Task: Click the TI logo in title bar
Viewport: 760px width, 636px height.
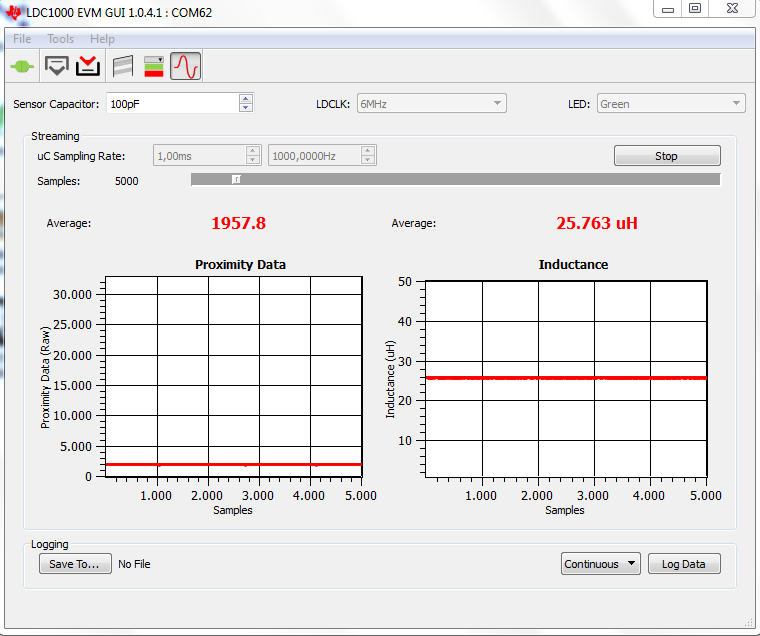Action: [x=13, y=12]
